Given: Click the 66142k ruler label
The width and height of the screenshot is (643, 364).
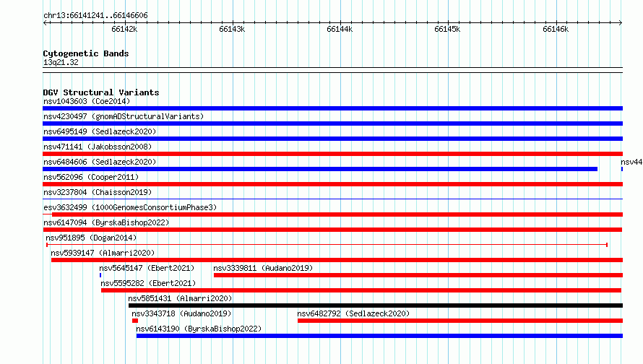Looking at the screenshot, I should click(124, 29).
